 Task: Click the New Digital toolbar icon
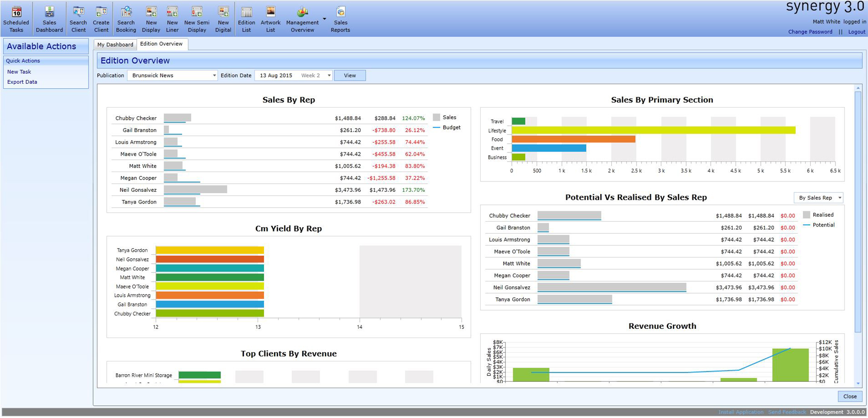point(223,12)
